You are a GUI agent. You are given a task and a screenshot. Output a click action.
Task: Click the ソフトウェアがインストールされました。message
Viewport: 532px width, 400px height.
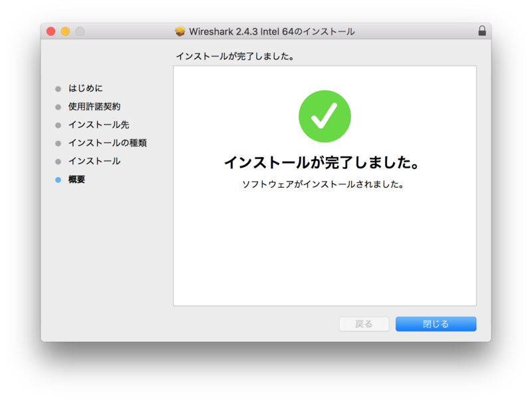323,184
